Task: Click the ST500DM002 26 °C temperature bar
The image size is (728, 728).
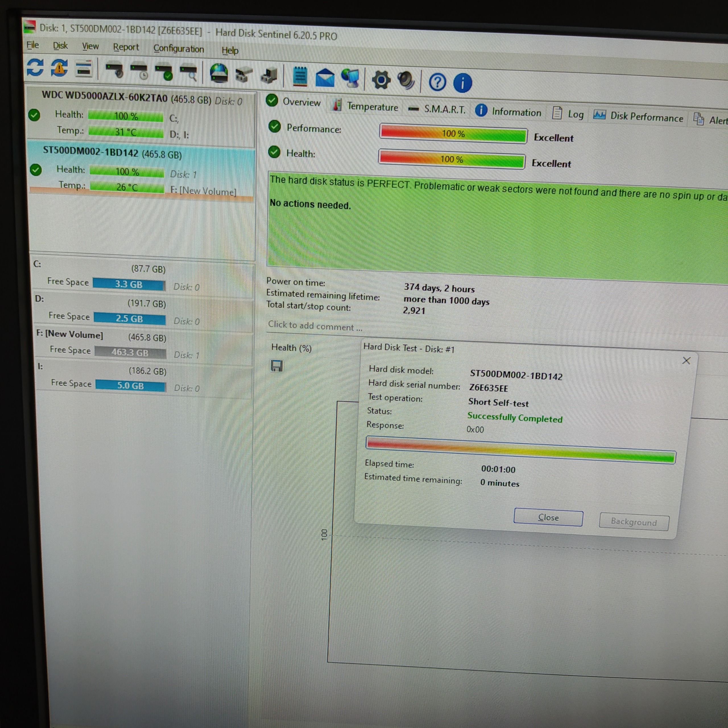Action: pyautogui.click(x=127, y=187)
